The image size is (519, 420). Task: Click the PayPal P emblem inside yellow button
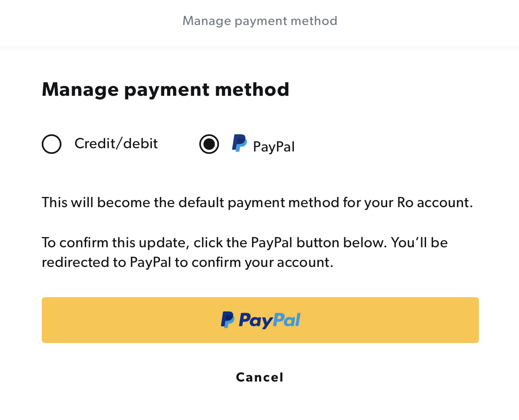[x=228, y=320]
